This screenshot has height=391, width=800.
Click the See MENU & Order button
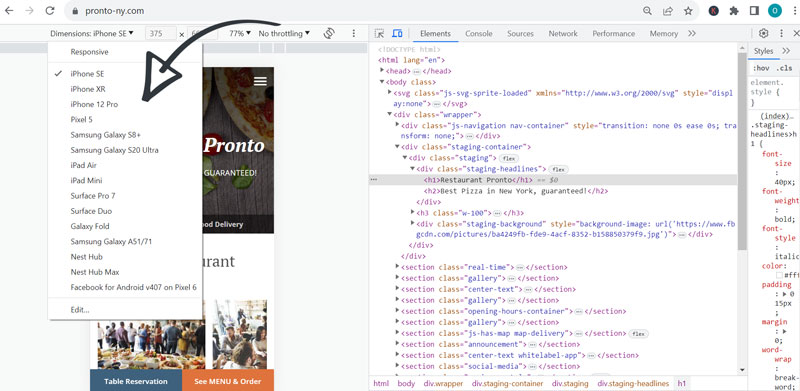click(x=228, y=381)
